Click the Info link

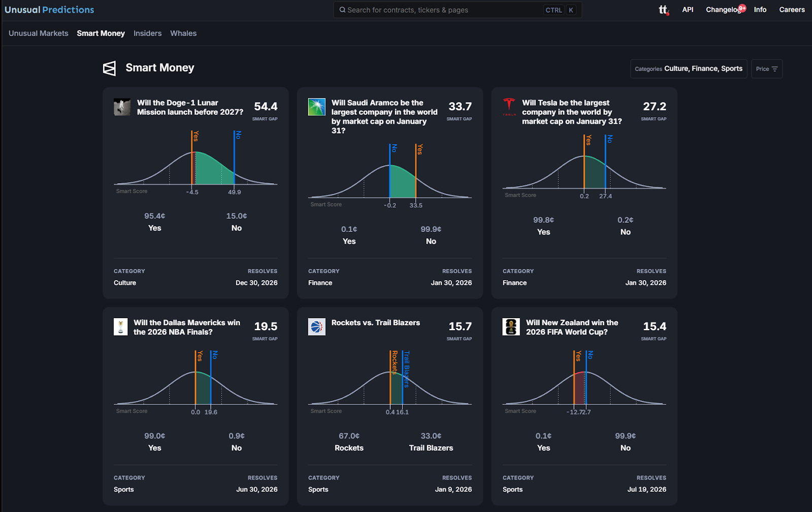click(760, 10)
